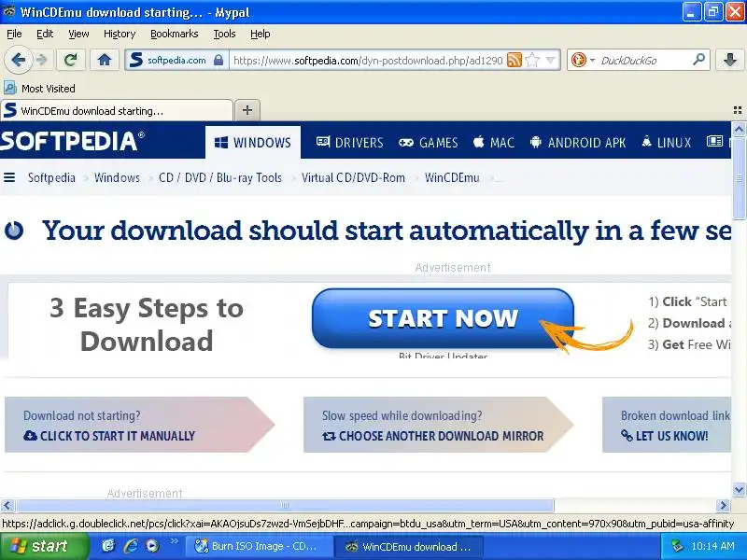The height and width of the screenshot is (560, 747).
Task: Open the View menu
Action: tap(78, 34)
